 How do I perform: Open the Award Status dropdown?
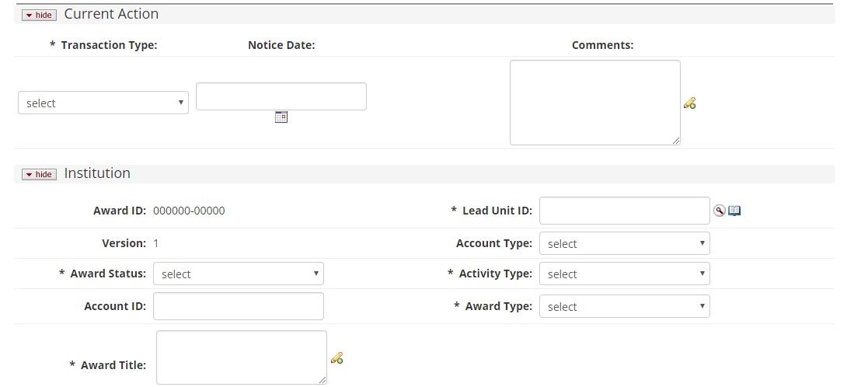238,274
